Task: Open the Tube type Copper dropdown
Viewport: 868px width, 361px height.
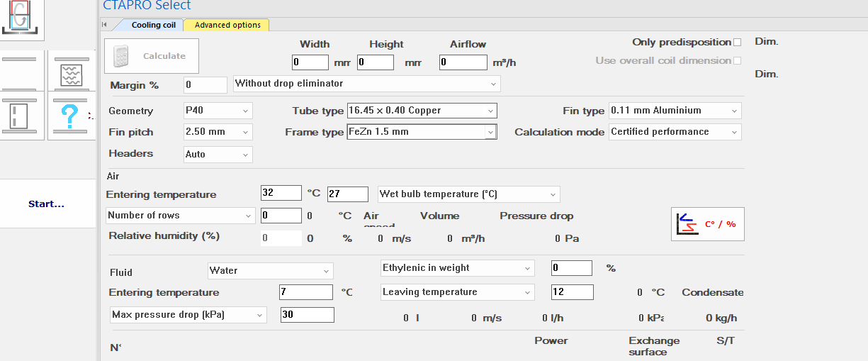Action: point(422,111)
